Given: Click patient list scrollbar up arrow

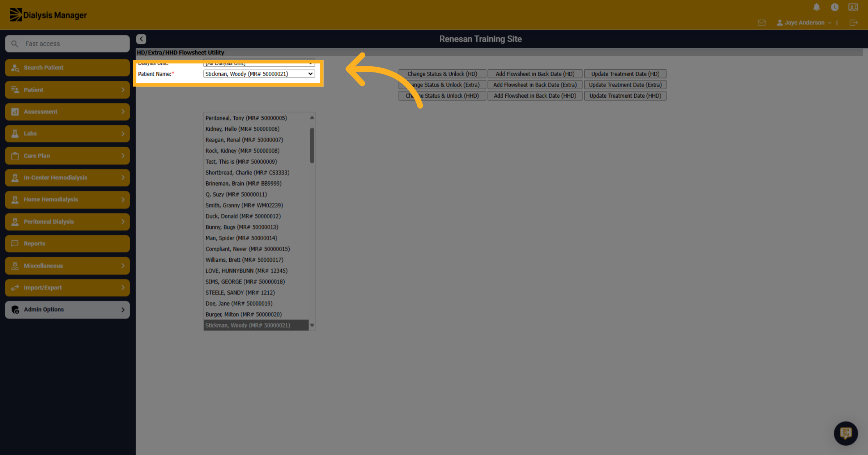Looking at the screenshot, I should click(312, 118).
